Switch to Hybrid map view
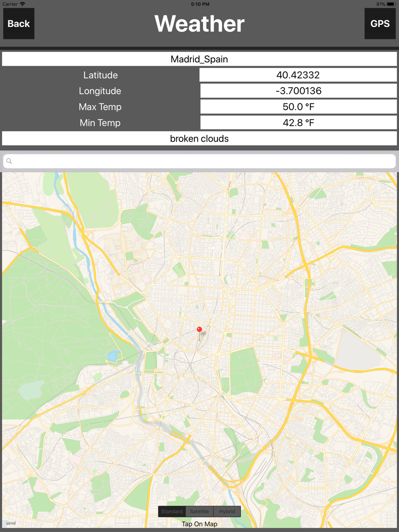Screen dimensions: 399x532 pos(227,512)
